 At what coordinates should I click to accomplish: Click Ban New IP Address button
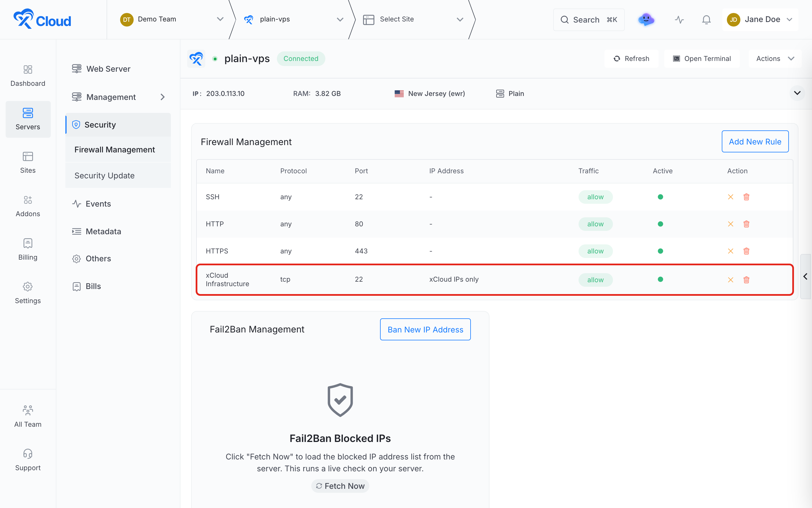click(425, 329)
